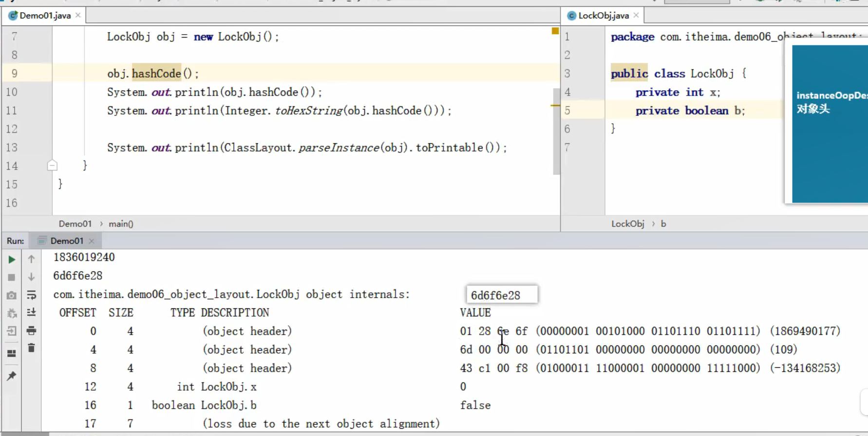Click the Demo01 breadcrumb

coord(75,224)
